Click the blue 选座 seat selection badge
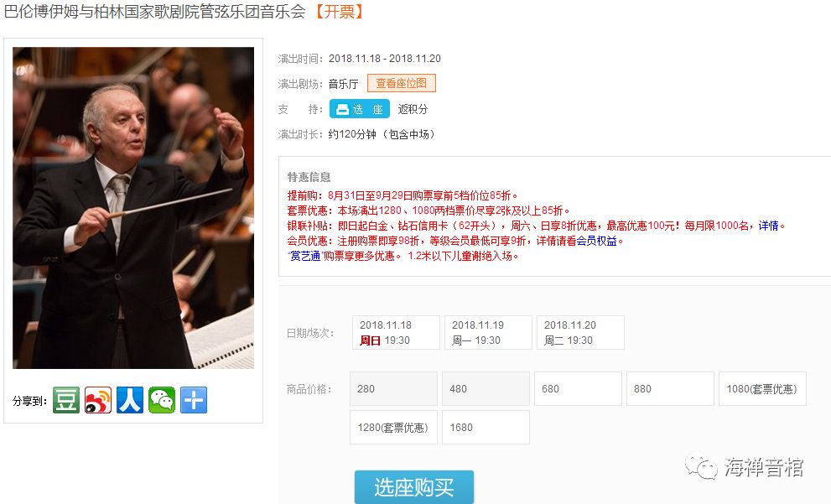This screenshot has height=504, width=831. point(360,109)
